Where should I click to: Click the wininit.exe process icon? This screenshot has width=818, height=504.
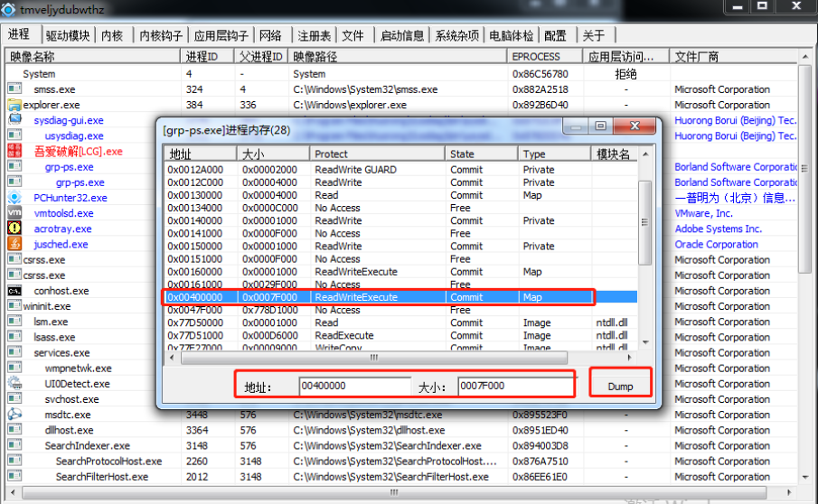point(14,305)
